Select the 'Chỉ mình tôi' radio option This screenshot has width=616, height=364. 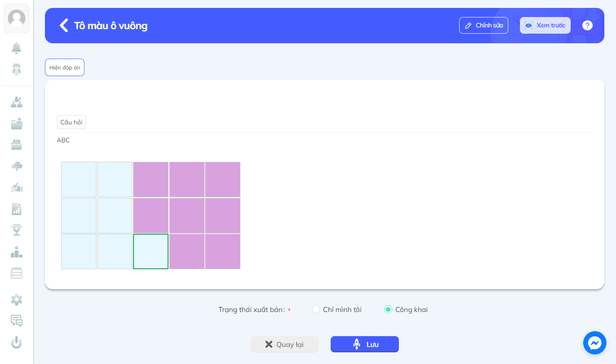pyautogui.click(x=316, y=310)
